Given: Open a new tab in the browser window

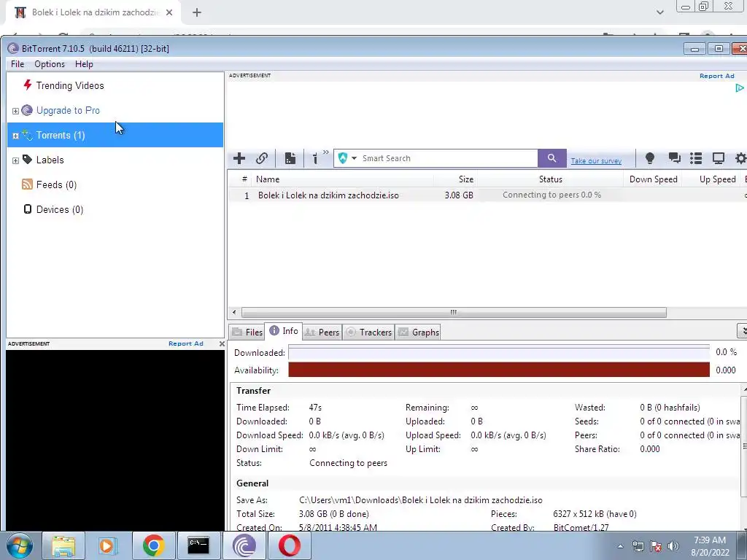Looking at the screenshot, I should pyautogui.click(x=197, y=12).
